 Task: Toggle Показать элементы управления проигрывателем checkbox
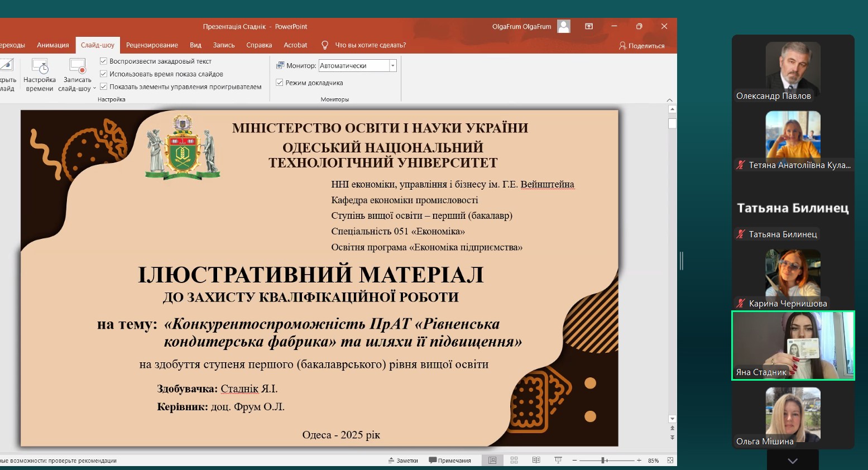(103, 87)
